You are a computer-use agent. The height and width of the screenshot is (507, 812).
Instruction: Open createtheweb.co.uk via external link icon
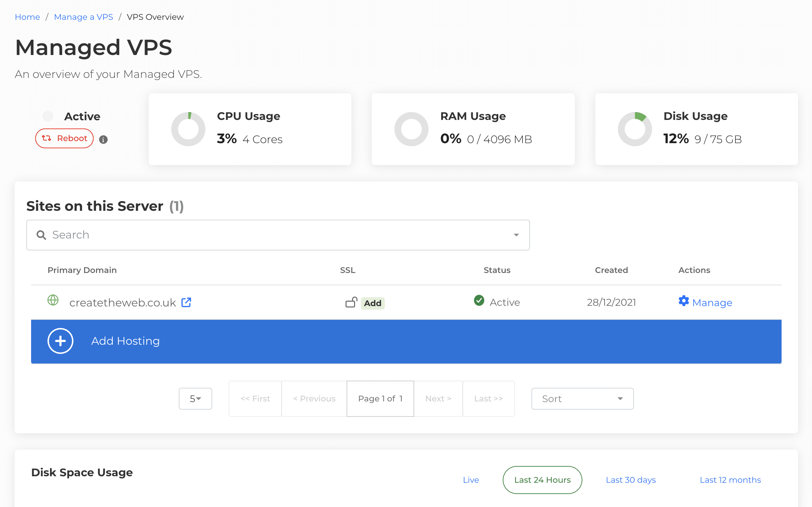click(x=186, y=302)
